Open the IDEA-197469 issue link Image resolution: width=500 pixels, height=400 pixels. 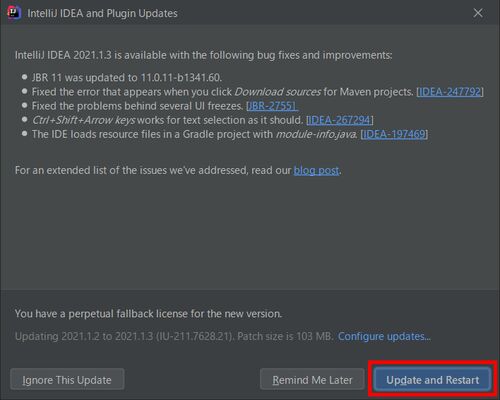coord(394,134)
